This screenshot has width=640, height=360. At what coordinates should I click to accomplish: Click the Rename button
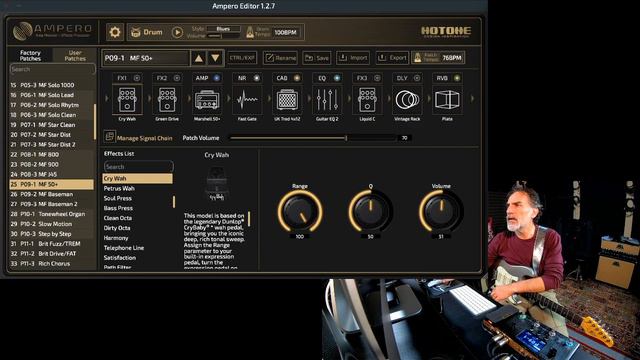[x=280, y=58]
